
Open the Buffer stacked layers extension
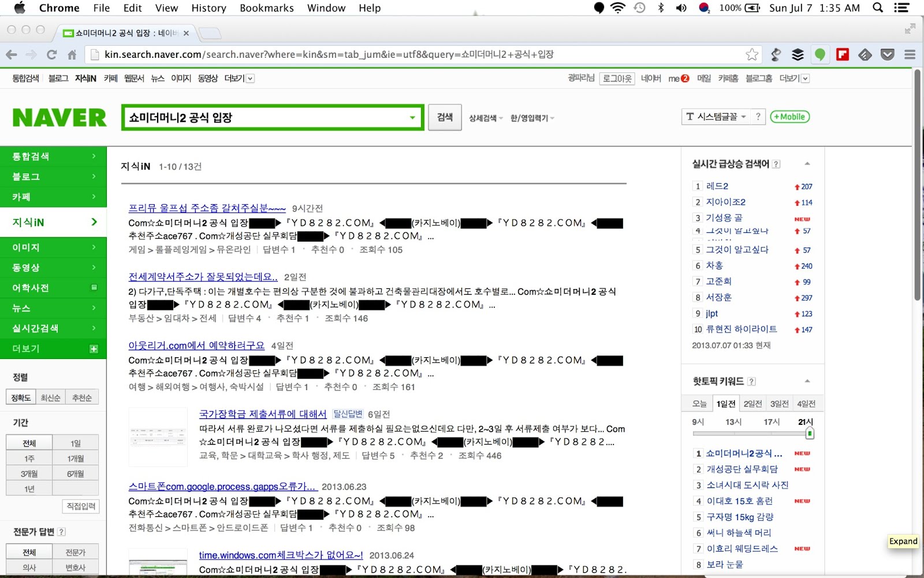[x=798, y=54]
